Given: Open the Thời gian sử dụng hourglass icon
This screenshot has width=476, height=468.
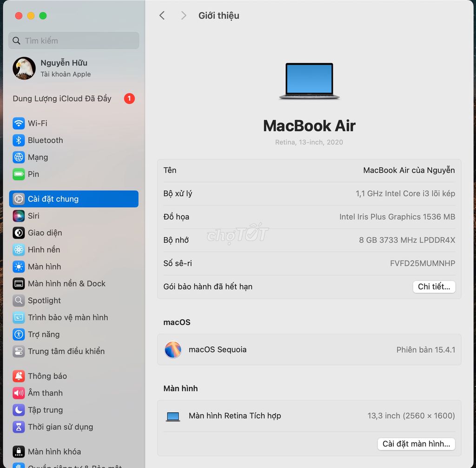Looking at the screenshot, I should [x=19, y=427].
